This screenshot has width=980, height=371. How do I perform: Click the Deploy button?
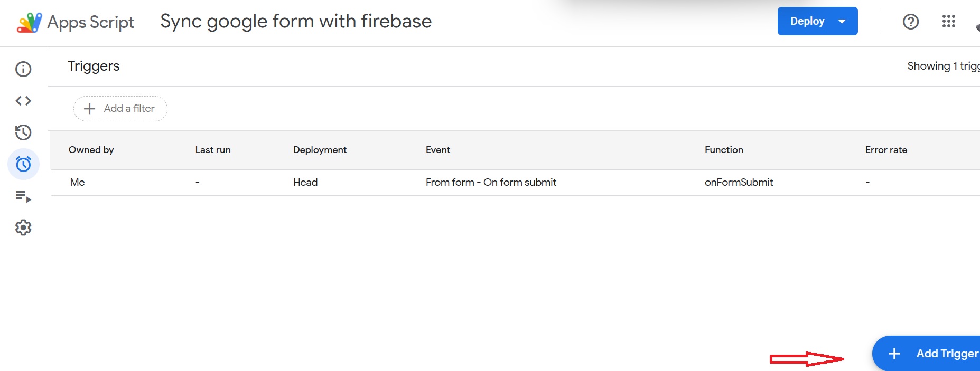click(807, 22)
